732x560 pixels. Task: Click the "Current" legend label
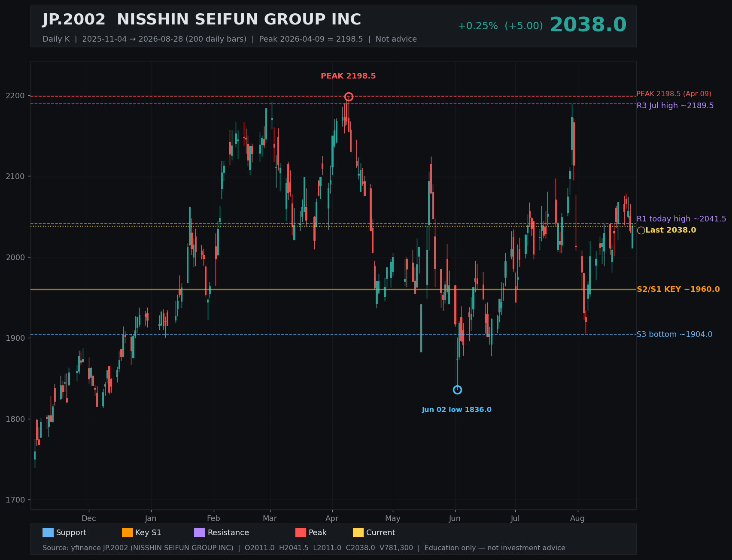pos(381,533)
